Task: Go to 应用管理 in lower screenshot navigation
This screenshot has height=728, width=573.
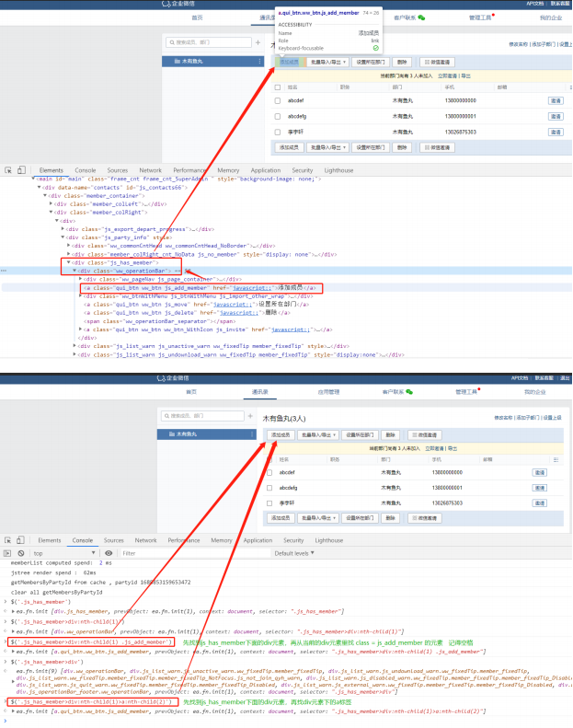Action: 328,392
